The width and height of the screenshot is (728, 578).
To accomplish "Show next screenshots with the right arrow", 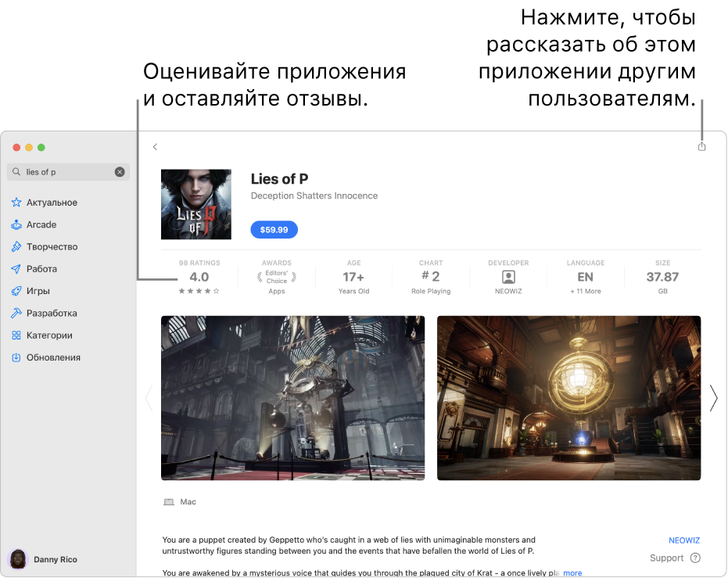I will pos(714,398).
